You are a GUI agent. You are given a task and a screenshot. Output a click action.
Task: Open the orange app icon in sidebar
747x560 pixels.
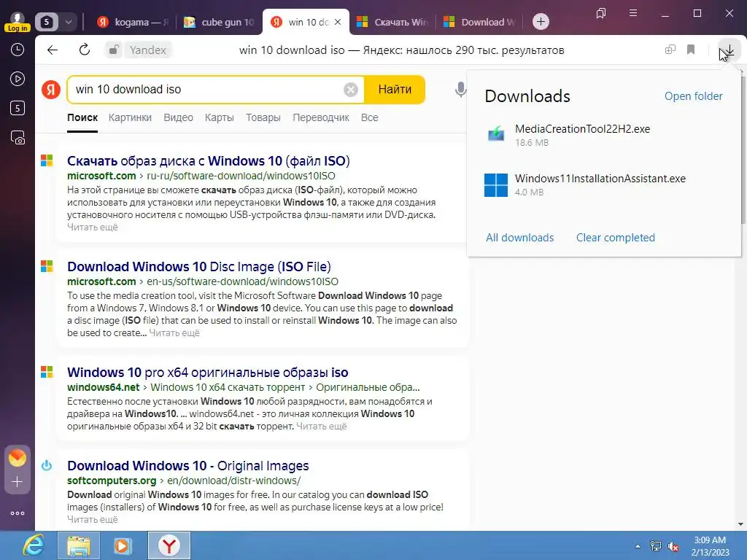[18, 458]
